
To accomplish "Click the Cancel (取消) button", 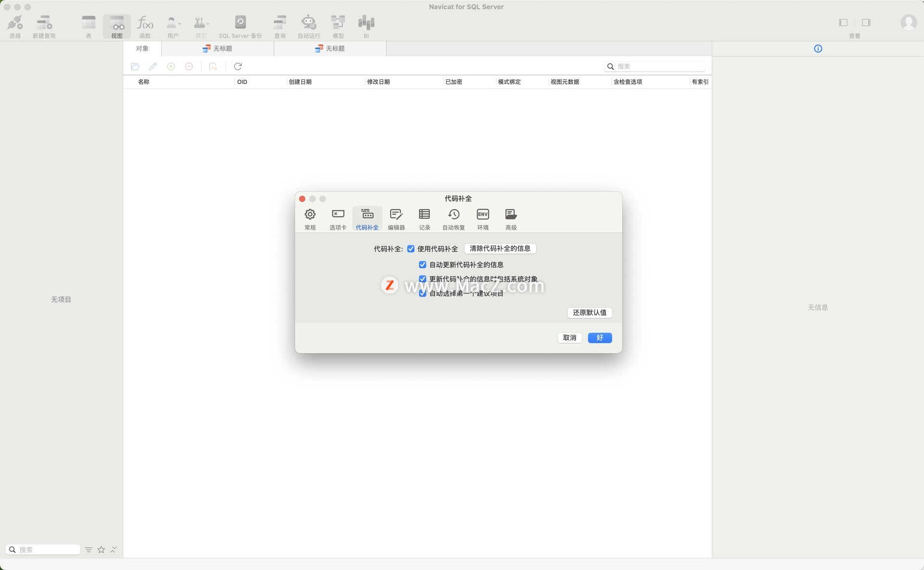I will click(570, 338).
